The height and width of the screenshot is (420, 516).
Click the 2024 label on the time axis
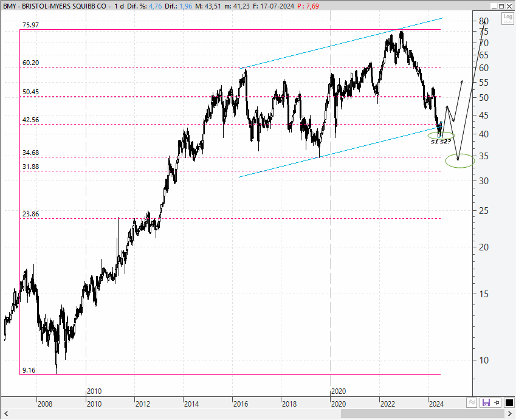(x=436, y=404)
